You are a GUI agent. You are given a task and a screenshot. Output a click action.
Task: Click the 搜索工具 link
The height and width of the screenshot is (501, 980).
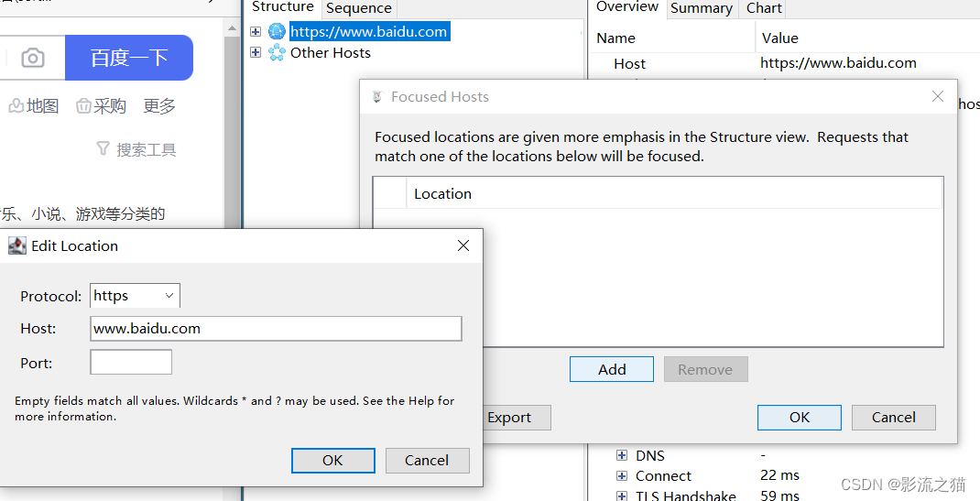point(147,149)
